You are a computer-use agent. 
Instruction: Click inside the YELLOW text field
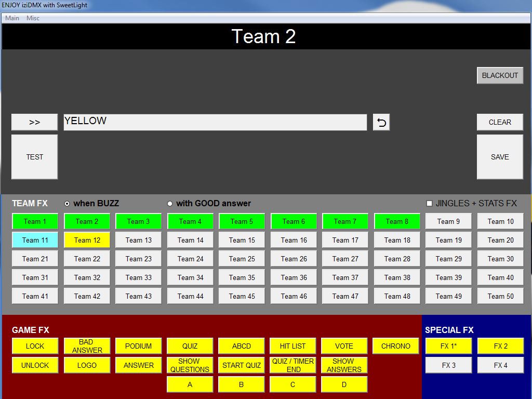coord(215,122)
